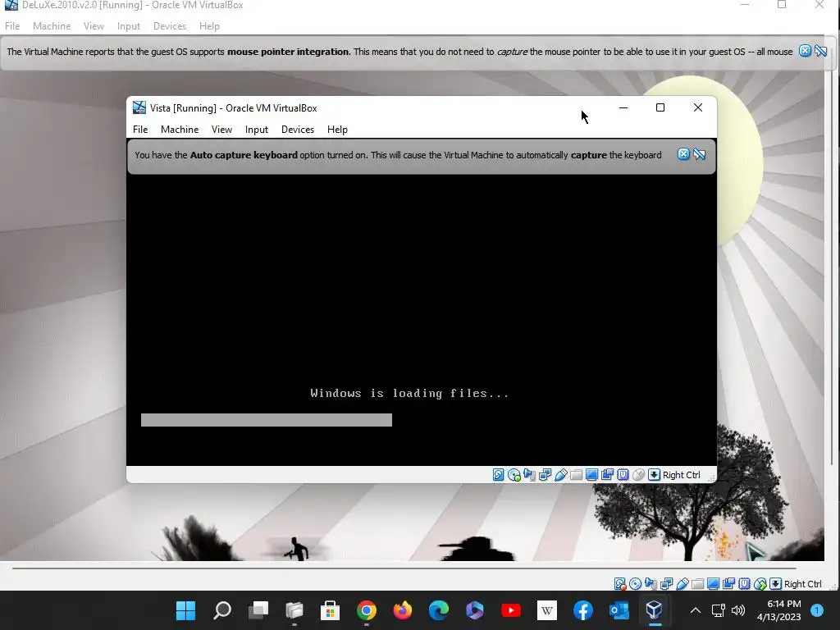
Task: Click optical disk icon in Vista status bar
Action: click(514, 475)
